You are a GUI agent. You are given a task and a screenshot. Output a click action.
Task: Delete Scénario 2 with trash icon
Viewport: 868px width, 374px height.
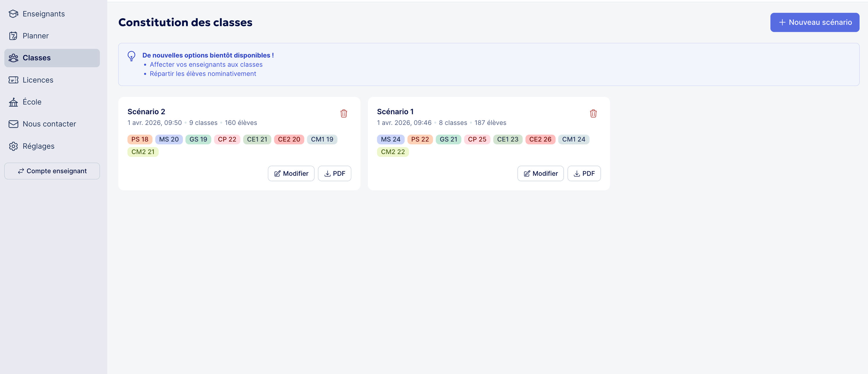click(x=343, y=114)
